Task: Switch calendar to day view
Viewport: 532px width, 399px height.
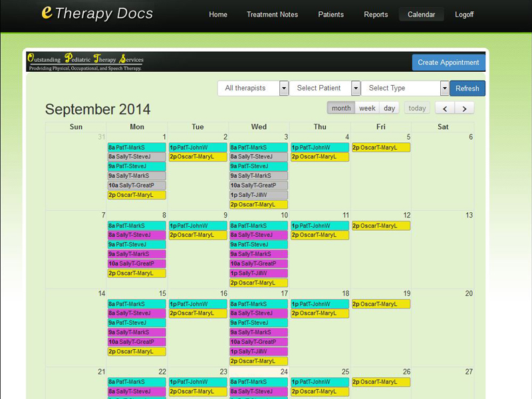Action: coord(389,108)
